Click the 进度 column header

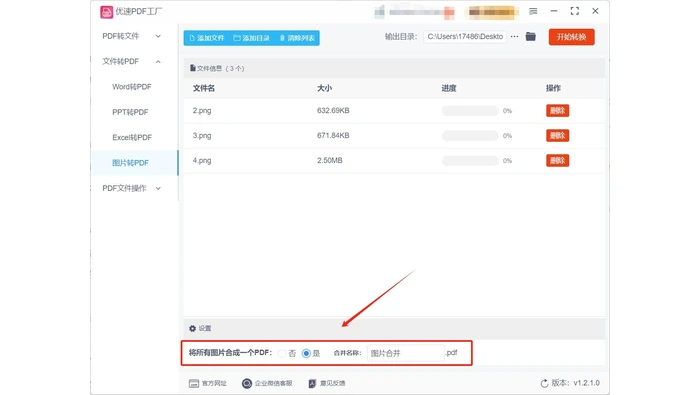click(x=449, y=88)
